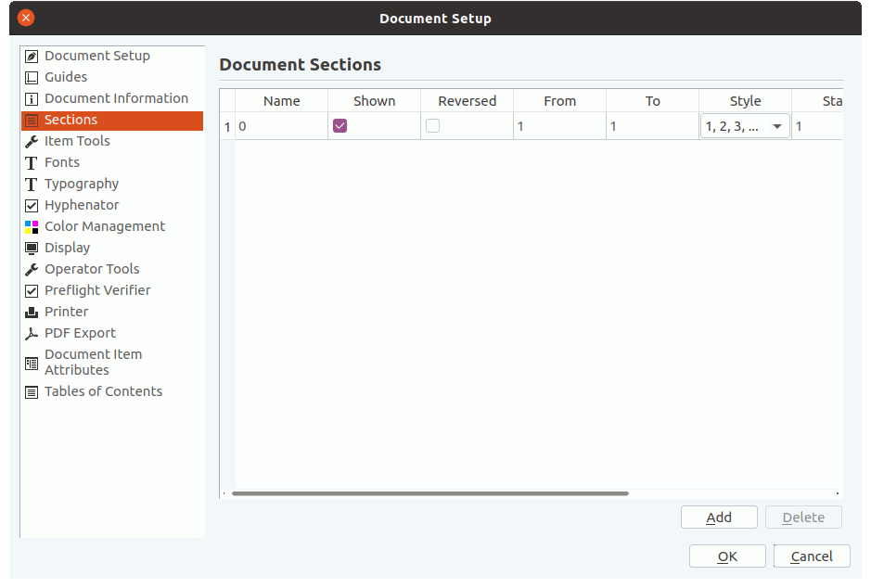Click the Printer icon
The image size is (871, 588).
pos(32,313)
